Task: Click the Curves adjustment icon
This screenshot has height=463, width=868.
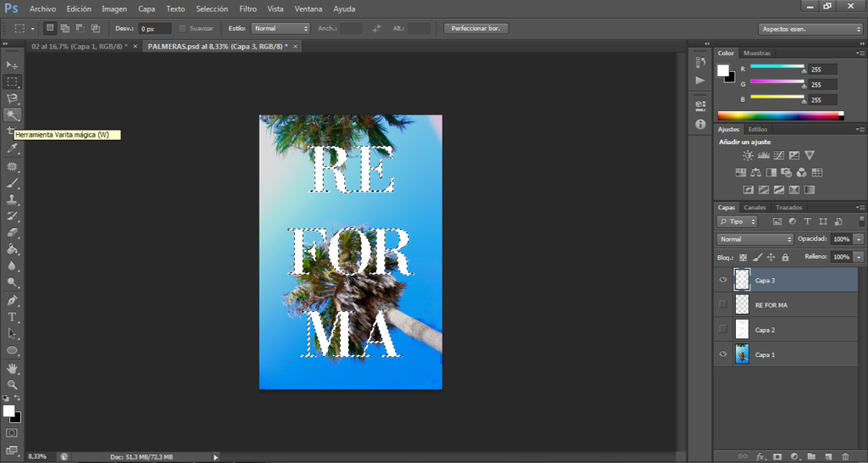Action: (779, 156)
